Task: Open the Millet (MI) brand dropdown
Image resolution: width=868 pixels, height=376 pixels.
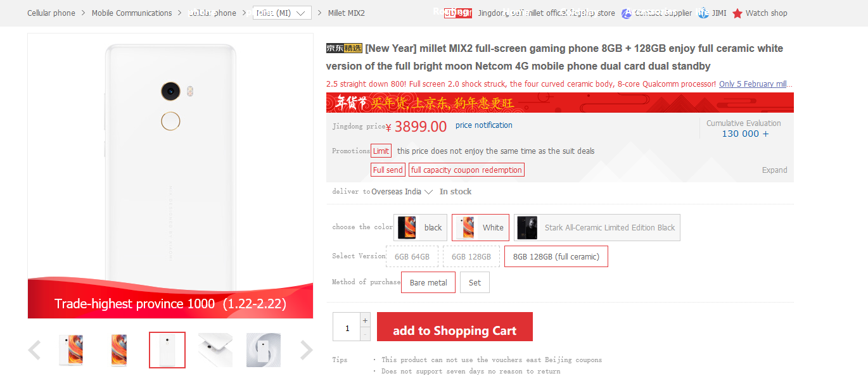Action: [282, 13]
